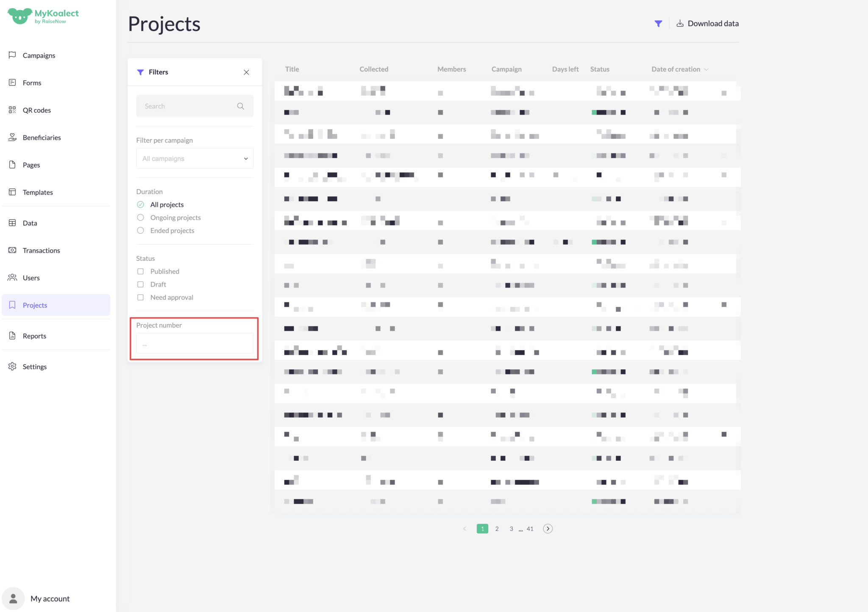Select the Ongoing projects radio button
Image resolution: width=868 pixels, height=612 pixels.
140,217
